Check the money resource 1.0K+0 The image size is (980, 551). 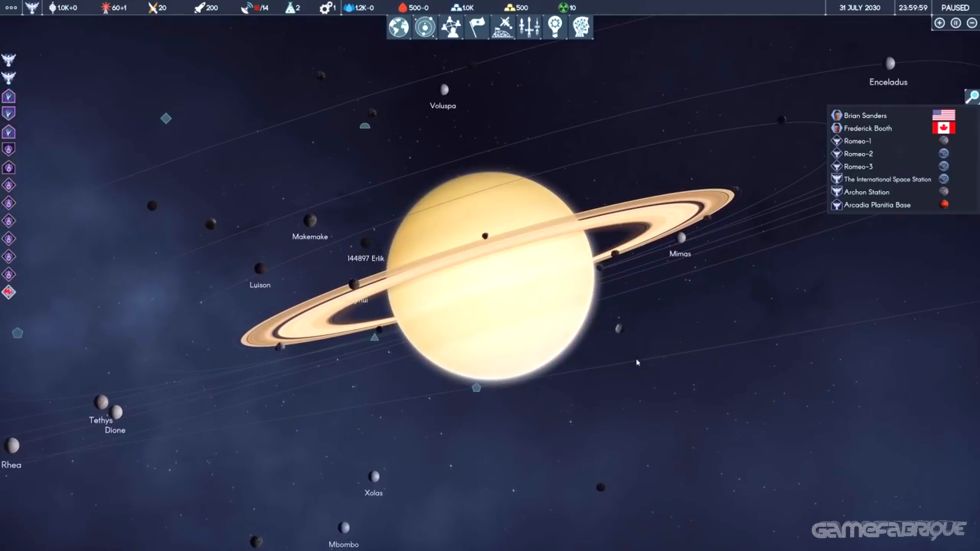coord(63,7)
